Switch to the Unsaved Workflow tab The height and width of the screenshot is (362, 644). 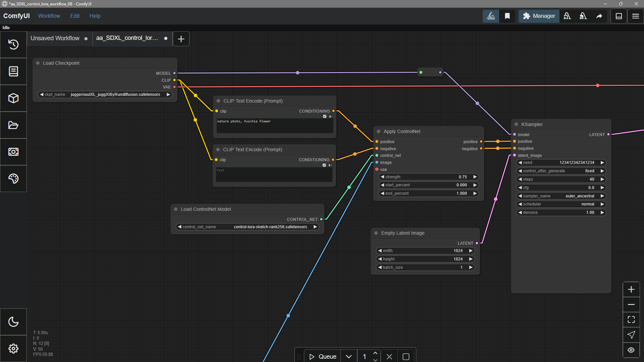pos(55,38)
